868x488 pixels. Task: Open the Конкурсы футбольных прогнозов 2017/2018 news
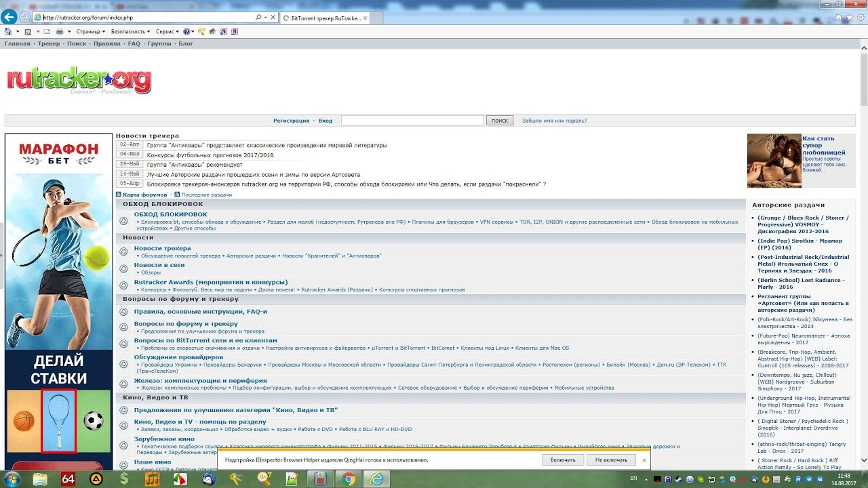[210, 155]
